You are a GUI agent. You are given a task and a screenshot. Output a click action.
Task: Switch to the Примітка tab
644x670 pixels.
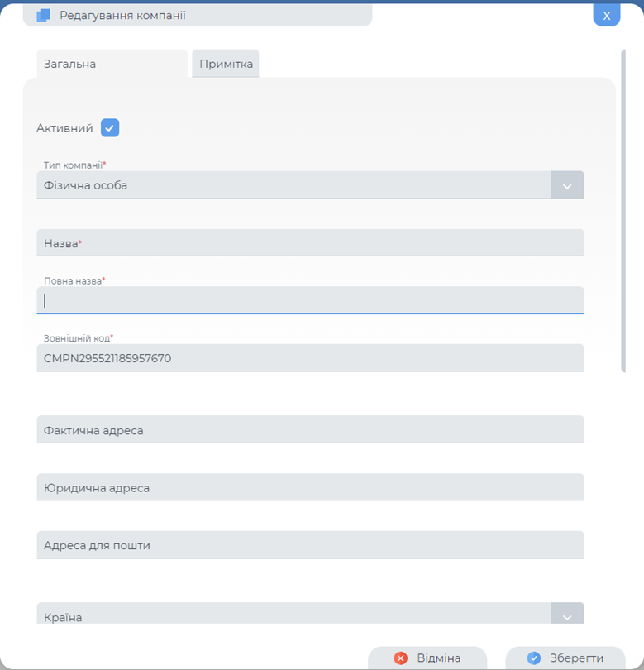click(227, 63)
